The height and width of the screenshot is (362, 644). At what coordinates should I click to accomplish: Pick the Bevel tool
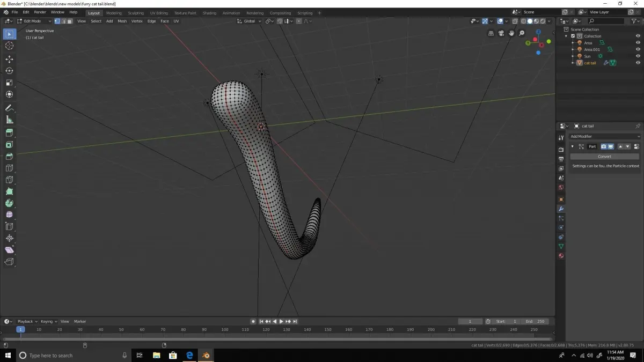click(x=9, y=156)
